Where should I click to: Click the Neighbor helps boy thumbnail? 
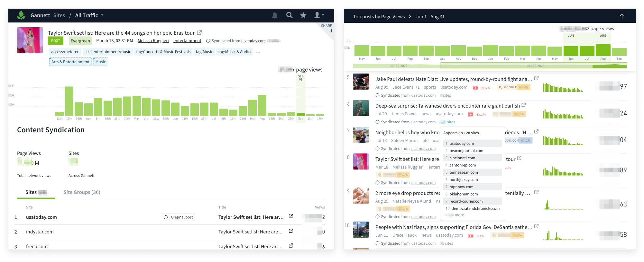click(x=361, y=135)
